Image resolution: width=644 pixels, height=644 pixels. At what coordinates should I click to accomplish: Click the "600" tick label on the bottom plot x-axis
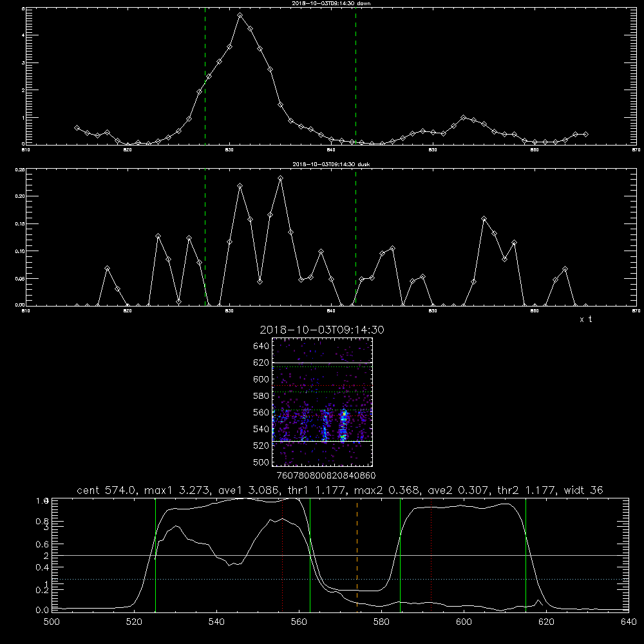464,622
